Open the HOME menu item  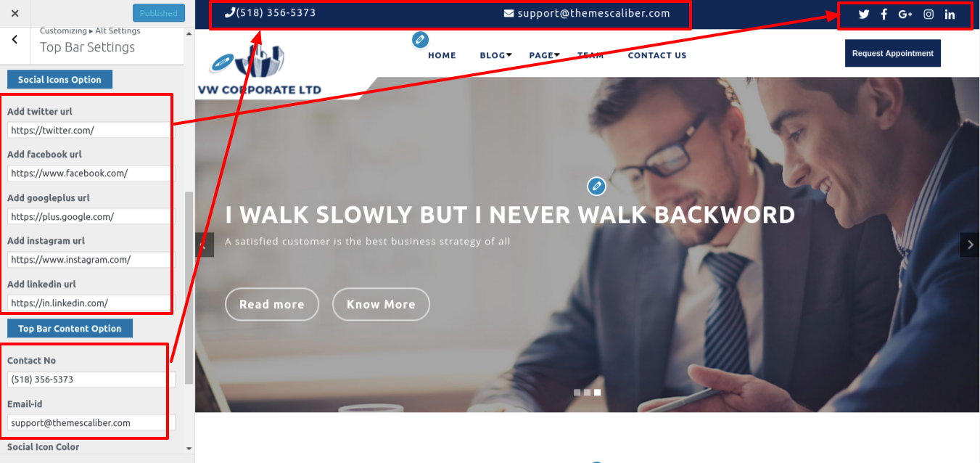(442, 55)
